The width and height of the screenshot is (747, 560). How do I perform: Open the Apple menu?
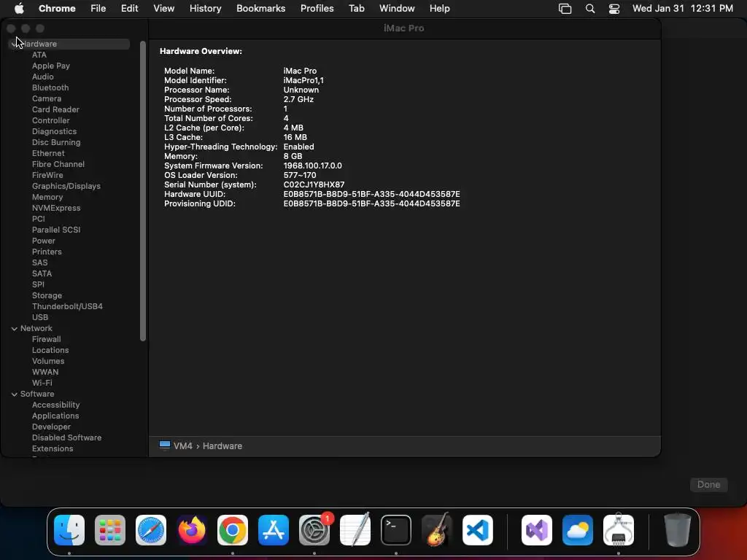pyautogui.click(x=19, y=9)
